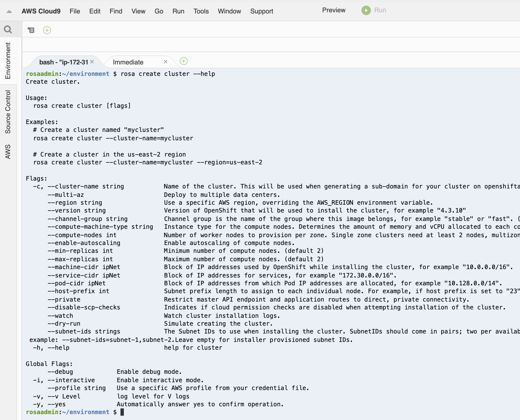Click the "--cluster-name string" flag text
This screenshot has width=520, height=420.
[86, 186]
